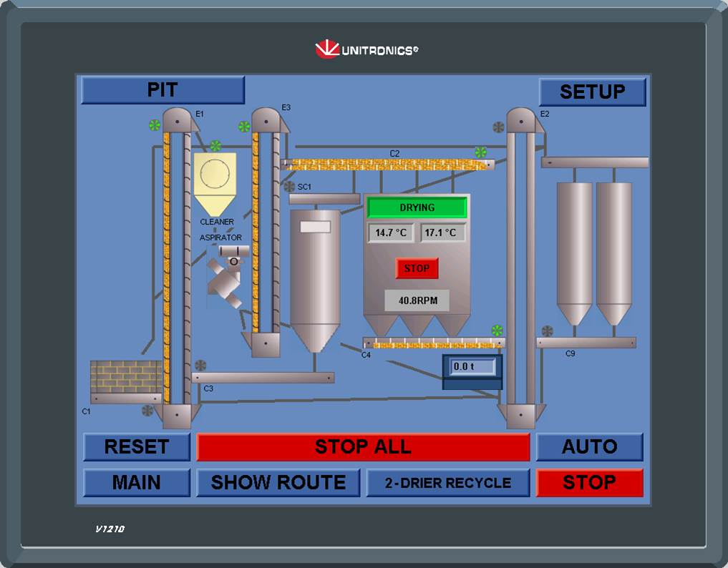
Task: Click the RESET button
Action: [137, 447]
